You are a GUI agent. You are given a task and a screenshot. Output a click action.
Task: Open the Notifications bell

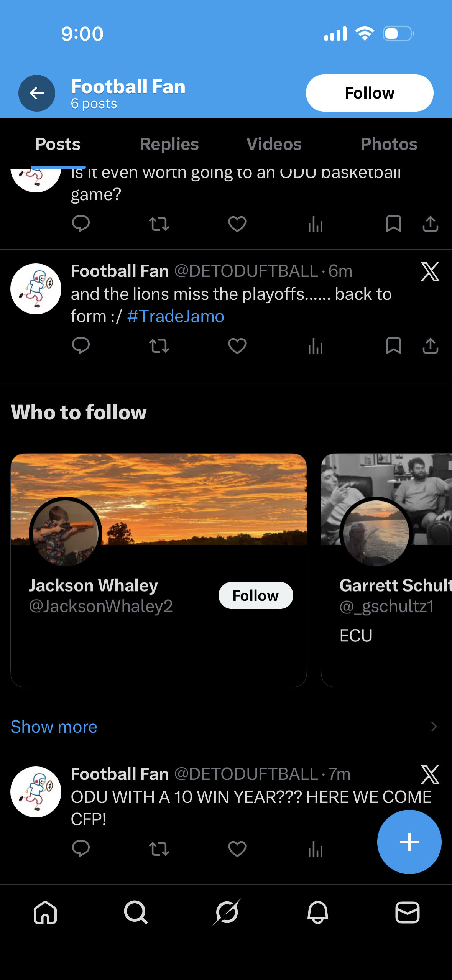tap(317, 913)
